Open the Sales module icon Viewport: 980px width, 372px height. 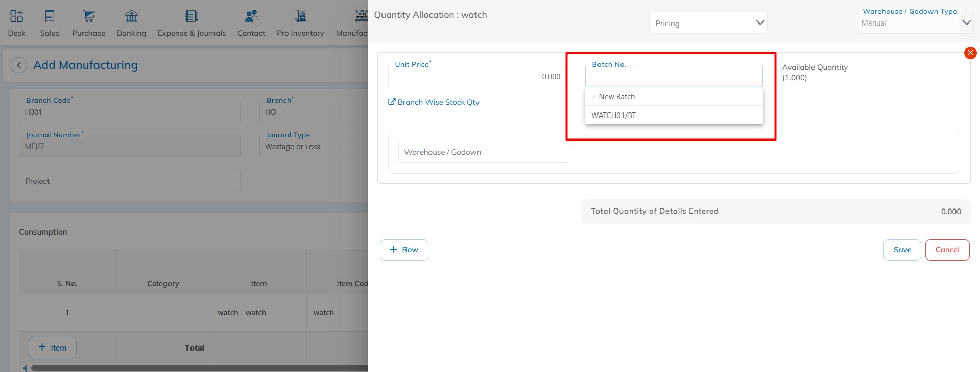50,16
